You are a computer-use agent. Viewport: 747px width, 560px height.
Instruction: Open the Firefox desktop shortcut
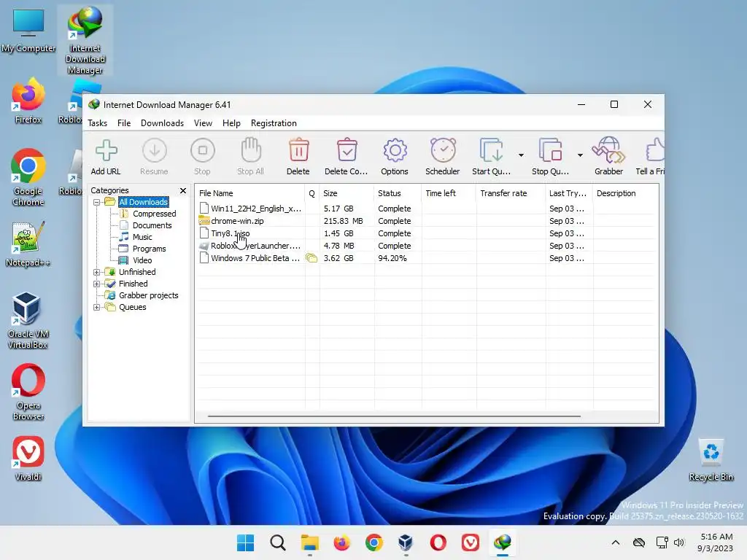(28, 101)
